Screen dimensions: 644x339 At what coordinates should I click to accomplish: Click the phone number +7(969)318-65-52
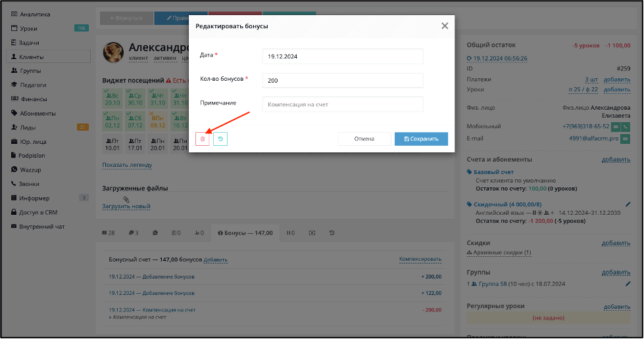[585, 126]
